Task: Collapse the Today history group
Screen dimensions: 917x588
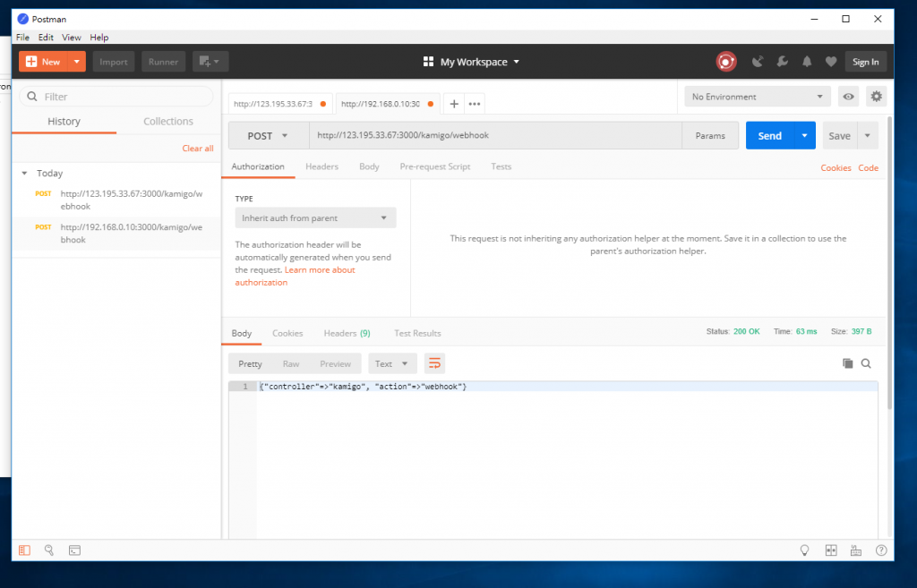Action: point(24,173)
